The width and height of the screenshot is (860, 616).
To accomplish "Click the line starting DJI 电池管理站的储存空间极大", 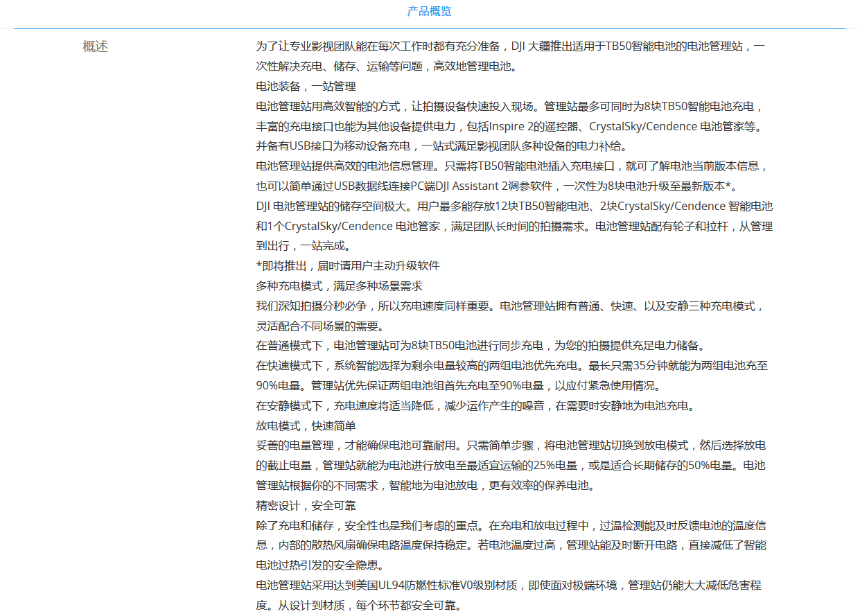I will pyautogui.click(x=514, y=206).
